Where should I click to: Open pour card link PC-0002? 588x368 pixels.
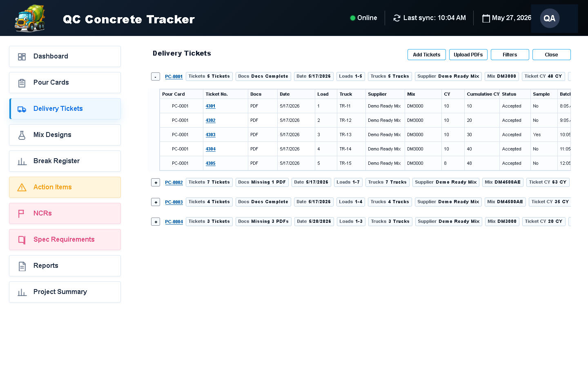click(x=174, y=182)
